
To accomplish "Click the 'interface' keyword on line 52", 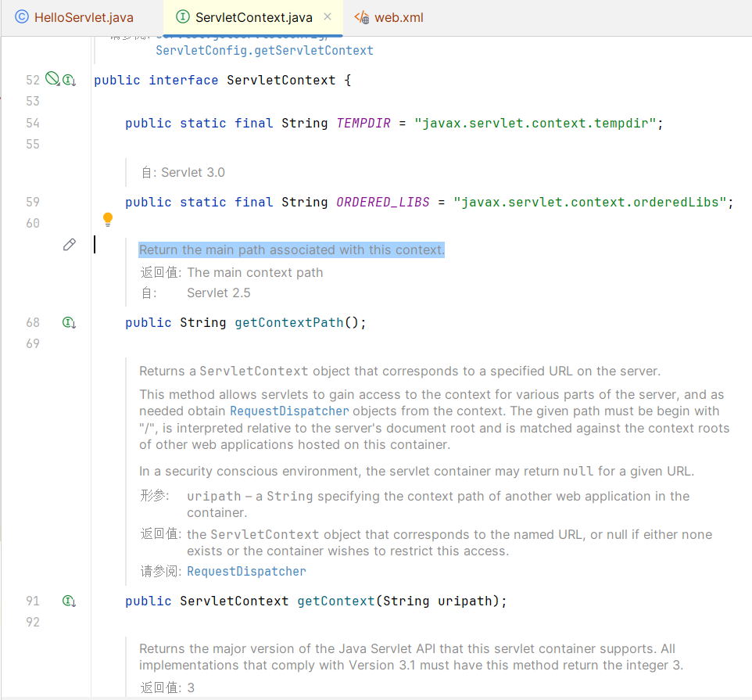I will 183,80.
